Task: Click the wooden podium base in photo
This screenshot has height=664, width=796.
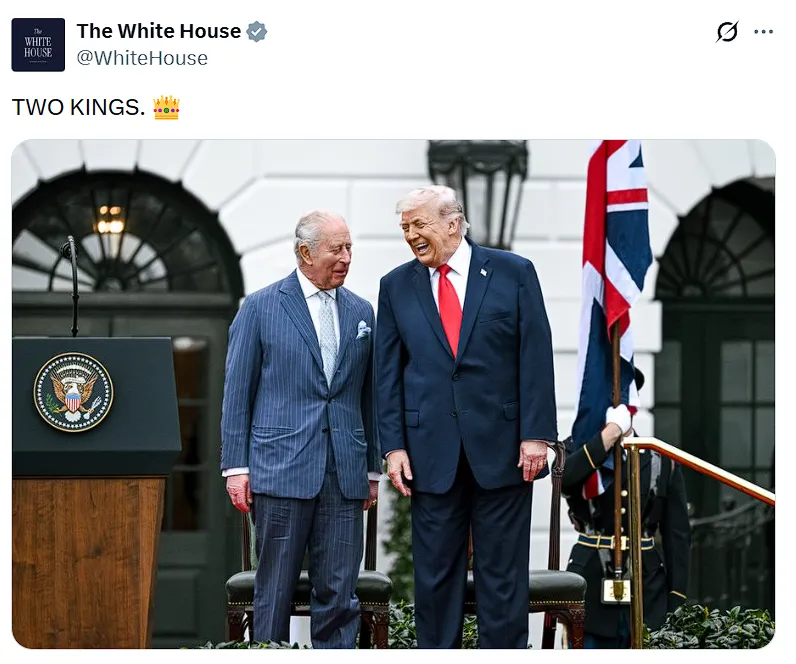Action: (87, 562)
